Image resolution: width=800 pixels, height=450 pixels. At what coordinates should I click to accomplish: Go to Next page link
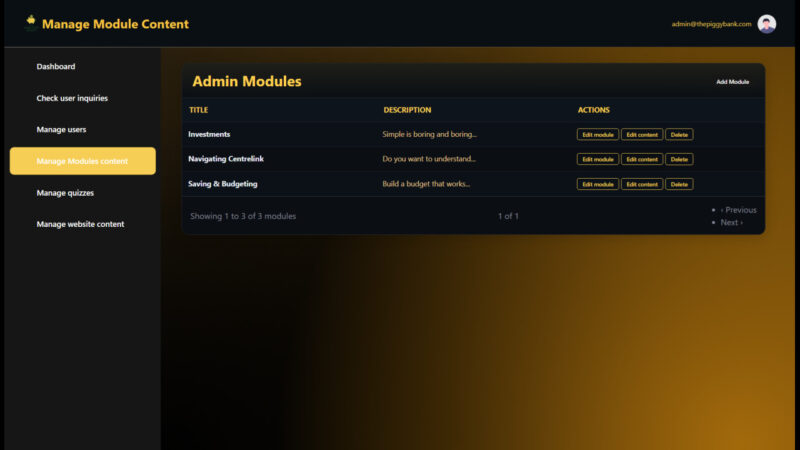click(x=731, y=222)
